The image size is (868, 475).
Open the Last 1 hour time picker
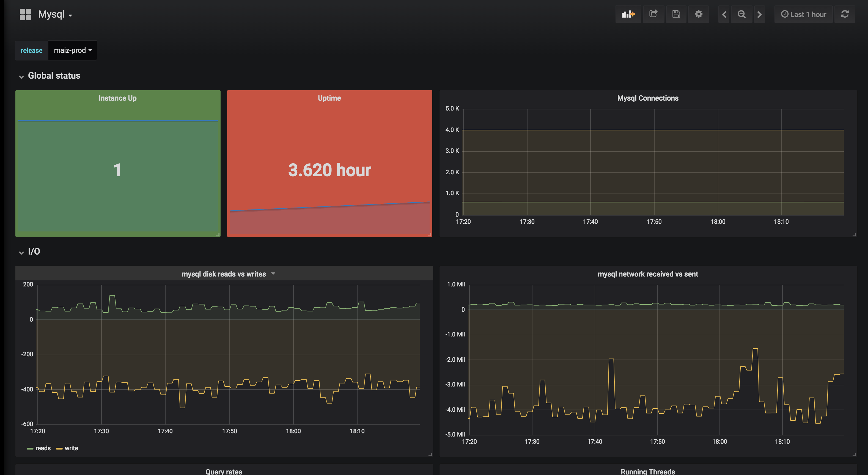coord(804,15)
